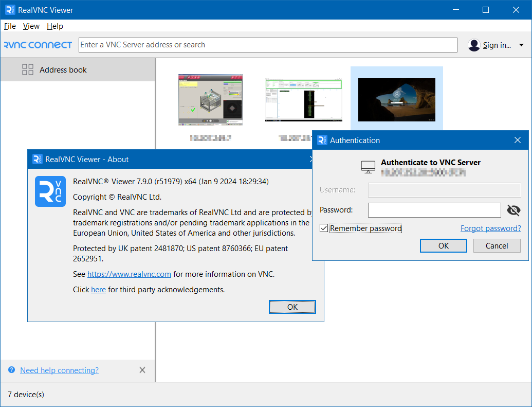The image size is (532, 407).
Task: Click the RVNC Connect logo in toolbar
Action: click(x=38, y=45)
